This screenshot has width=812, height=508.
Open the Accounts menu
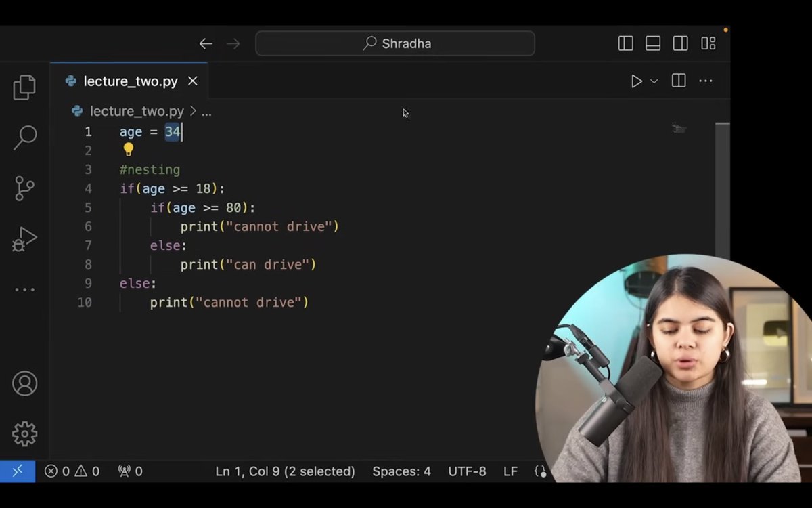(24, 384)
